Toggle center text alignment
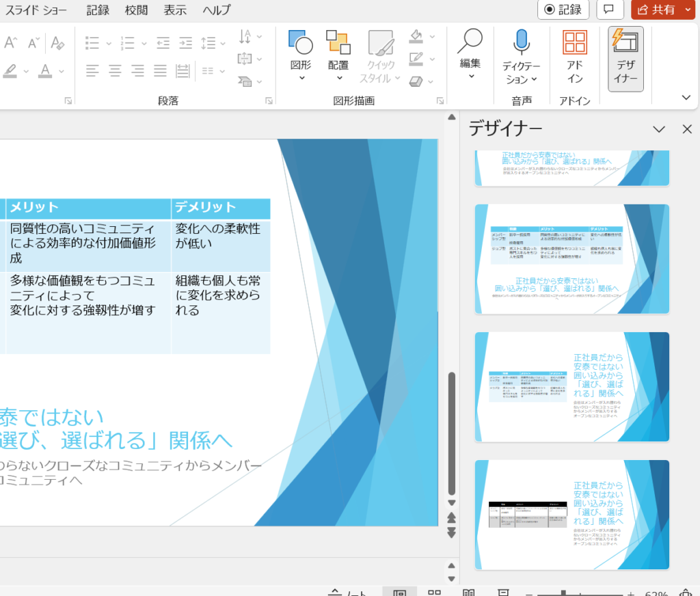This screenshot has width=700, height=596. 114,71
